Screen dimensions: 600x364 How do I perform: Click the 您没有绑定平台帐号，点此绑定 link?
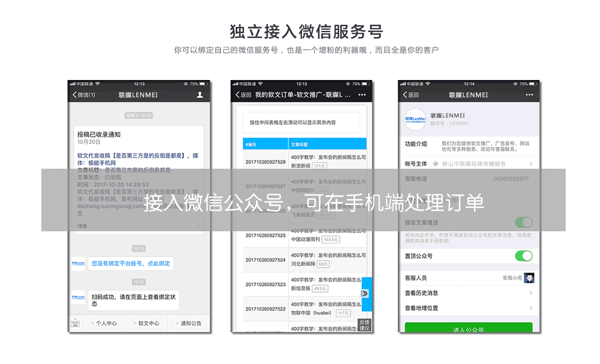[130, 264]
